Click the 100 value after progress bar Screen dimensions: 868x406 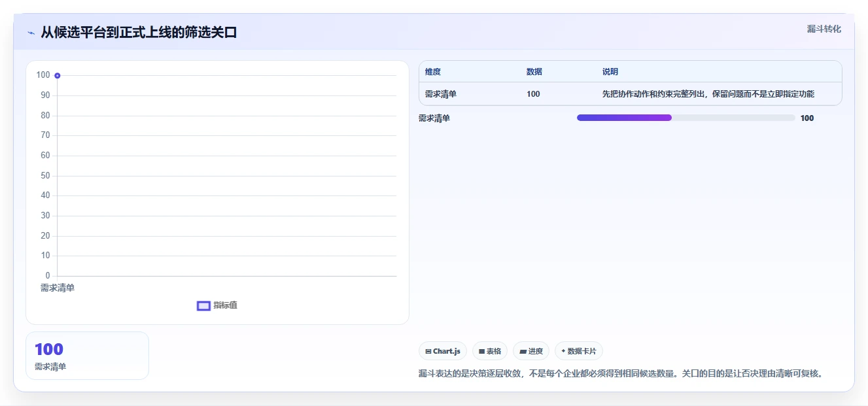[x=807, y=118]
